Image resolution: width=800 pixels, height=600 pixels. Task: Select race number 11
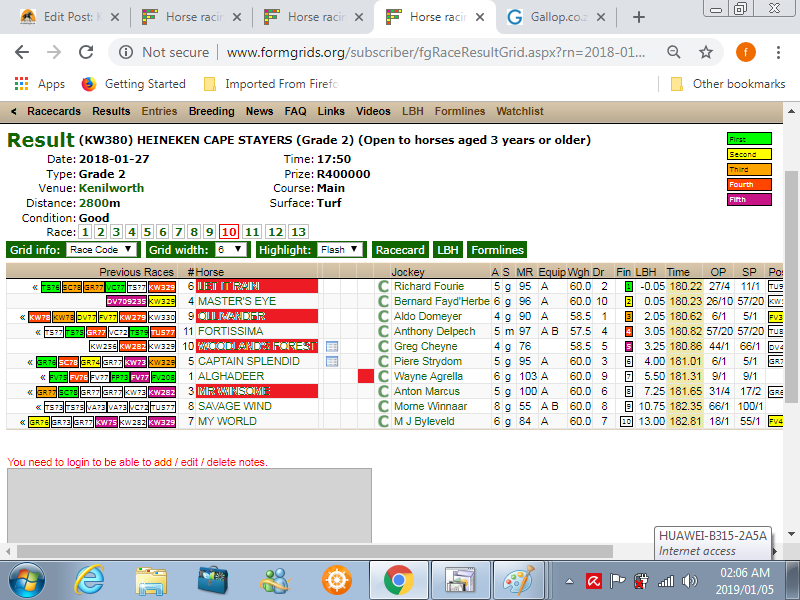[x=252, y=231]
